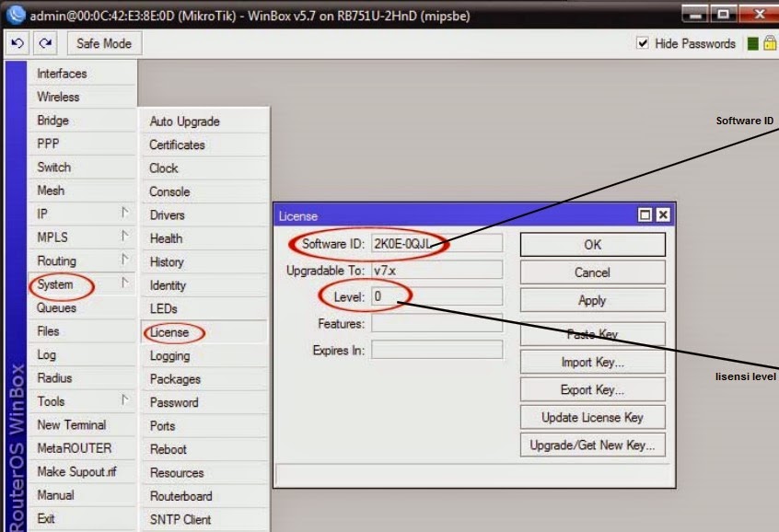Select LEDs in System submenu
779x532 pixels.
[204, 308]
